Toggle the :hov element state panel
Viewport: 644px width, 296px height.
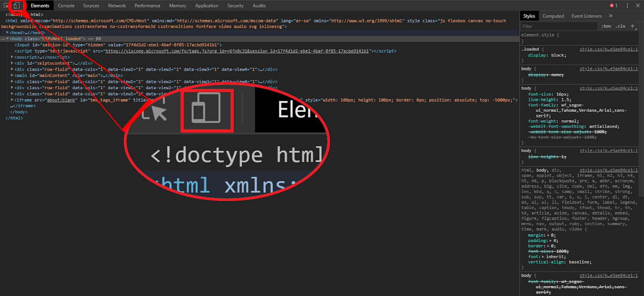pos(606,26)
